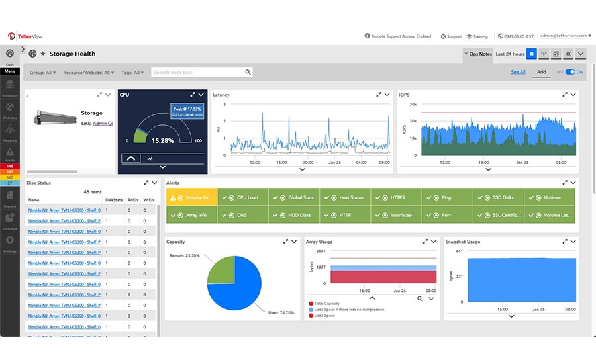Click the search magnifier in note search
This screenshot has width=596, height=364.
point(248,73)
